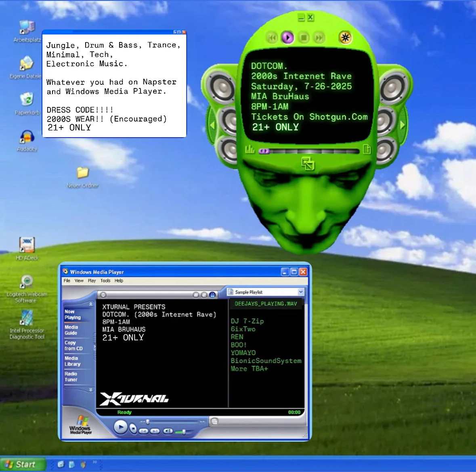The image size is (476, 472).
Task: Click the Windows Media Player title bar icon
Action: pos(65,271)
